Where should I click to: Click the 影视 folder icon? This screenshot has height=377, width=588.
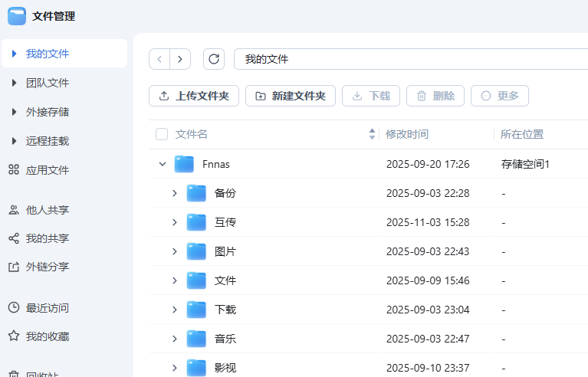(x=196, y=368)
